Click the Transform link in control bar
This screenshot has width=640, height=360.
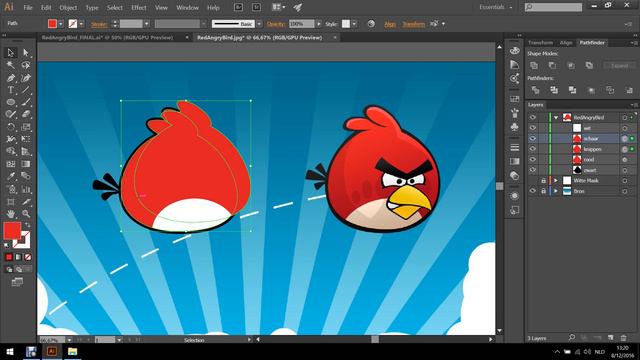click(x=413, y=24)
